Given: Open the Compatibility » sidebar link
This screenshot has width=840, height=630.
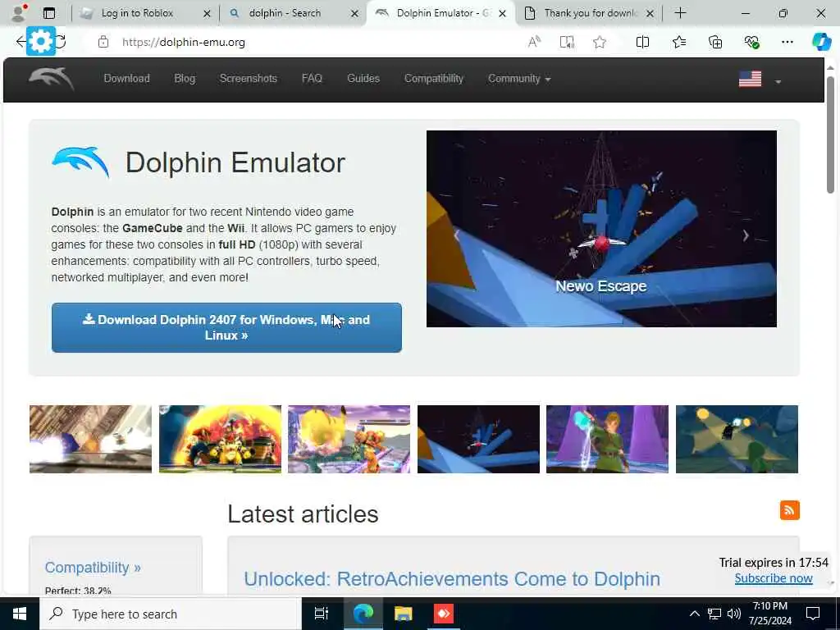Looking at the screenshot, I should tap(93, 568).
